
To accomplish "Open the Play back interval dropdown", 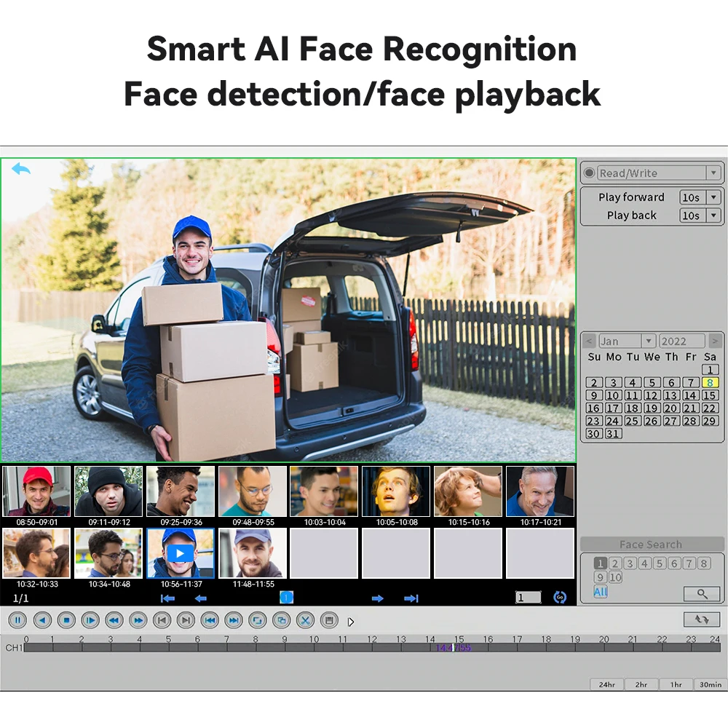I will pos(713,215).
